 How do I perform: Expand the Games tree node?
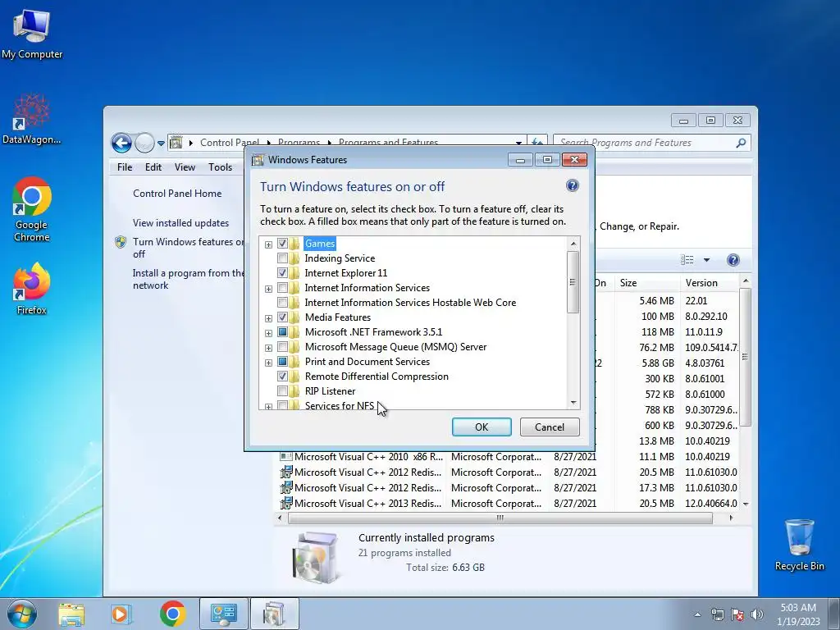268,244
